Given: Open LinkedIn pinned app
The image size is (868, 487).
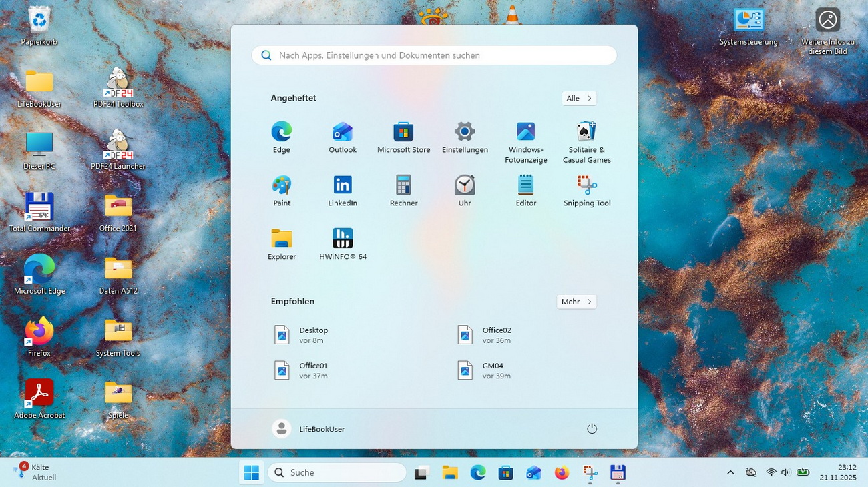Looking at the screenshot, I should [343, 187].
